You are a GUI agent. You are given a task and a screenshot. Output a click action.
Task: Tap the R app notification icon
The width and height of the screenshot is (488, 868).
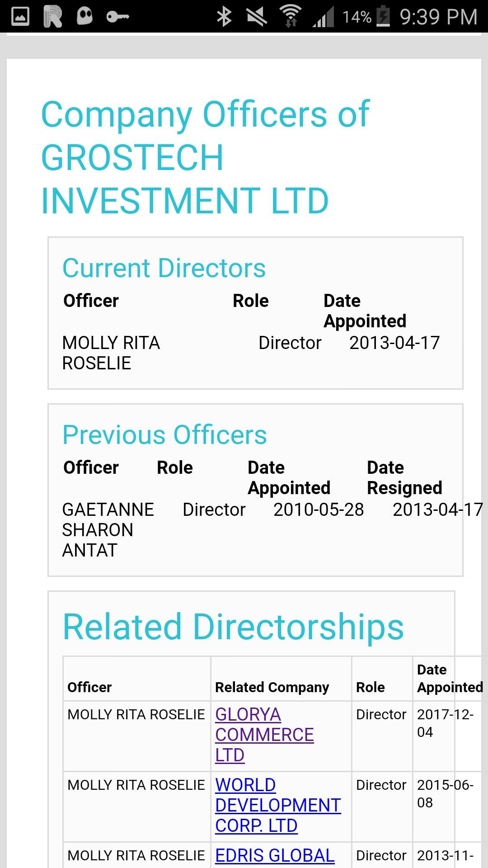[x=53, y=17]
